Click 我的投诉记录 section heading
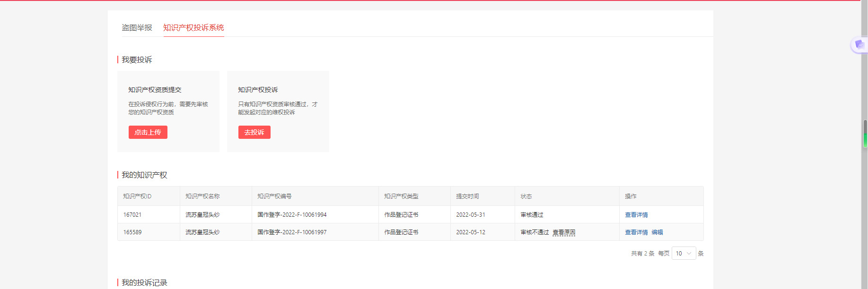The height and width of the screenshot is (289, 868). [144, 283]
